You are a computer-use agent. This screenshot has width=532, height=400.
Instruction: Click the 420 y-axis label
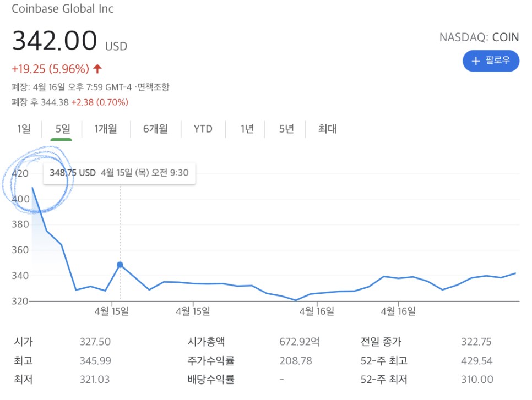point(20,173)
